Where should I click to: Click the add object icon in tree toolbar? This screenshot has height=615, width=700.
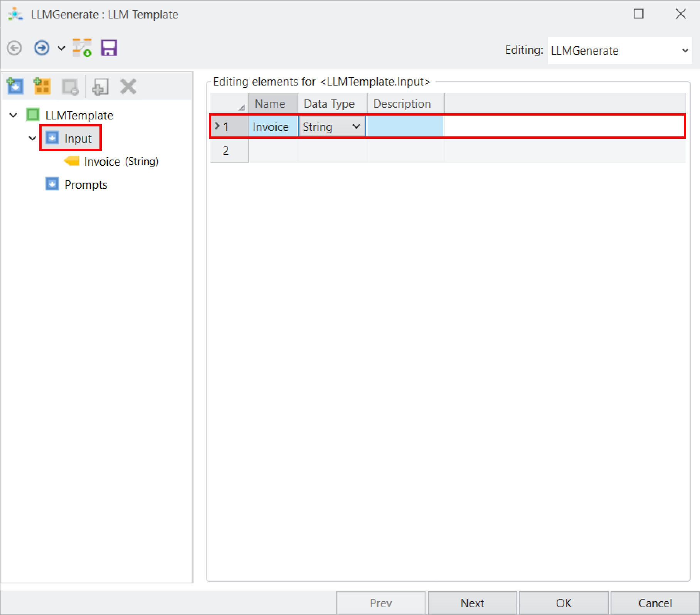15,86
